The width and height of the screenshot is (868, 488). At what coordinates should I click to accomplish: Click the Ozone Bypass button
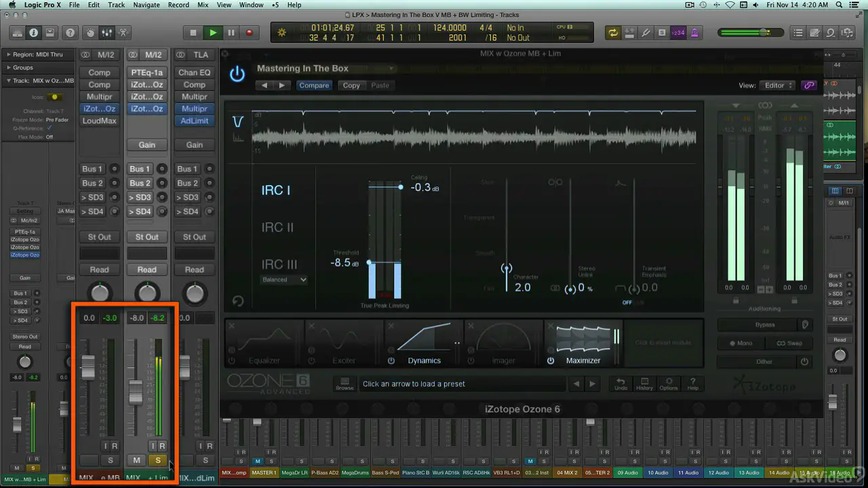click(x=764, y=325)
